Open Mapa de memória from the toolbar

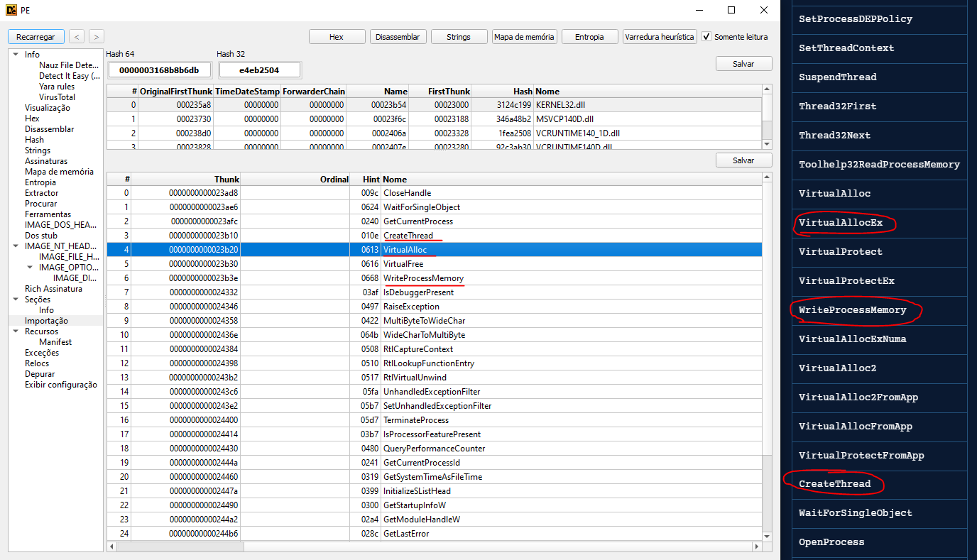pyautogui.click(x=524, y=37)
